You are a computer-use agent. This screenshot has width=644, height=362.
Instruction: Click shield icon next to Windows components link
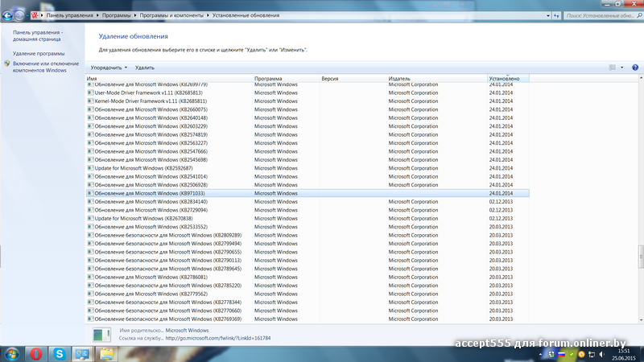tap(7, 64)
